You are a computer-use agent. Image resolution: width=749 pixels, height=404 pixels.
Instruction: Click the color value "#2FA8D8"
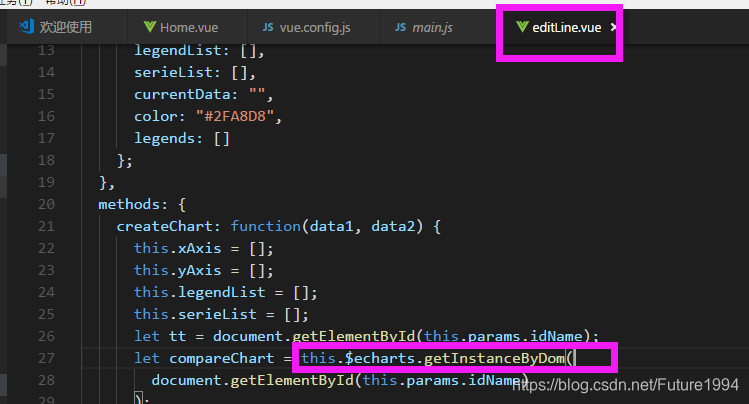pyautogui.click(x=235, y=116)
